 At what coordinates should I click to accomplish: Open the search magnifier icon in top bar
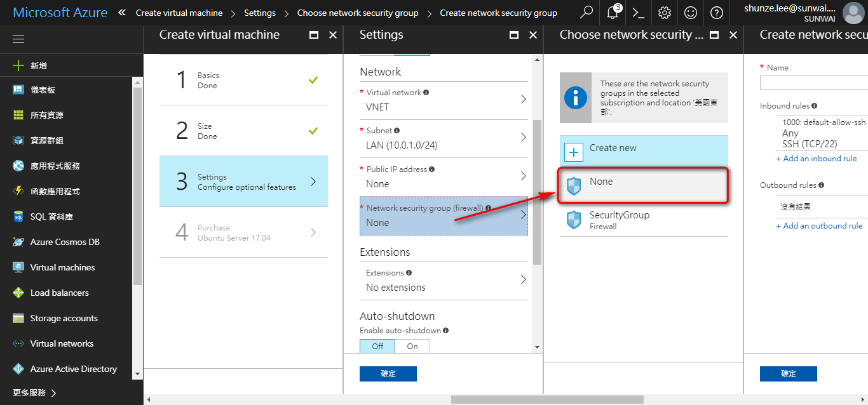(587, 13)
